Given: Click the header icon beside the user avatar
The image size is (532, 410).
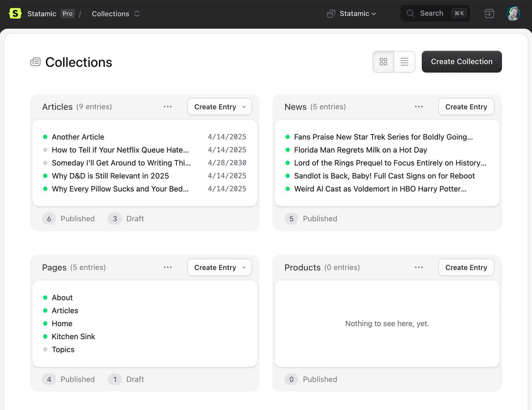Looking at the screenshot, I should [x=489, y=14].
